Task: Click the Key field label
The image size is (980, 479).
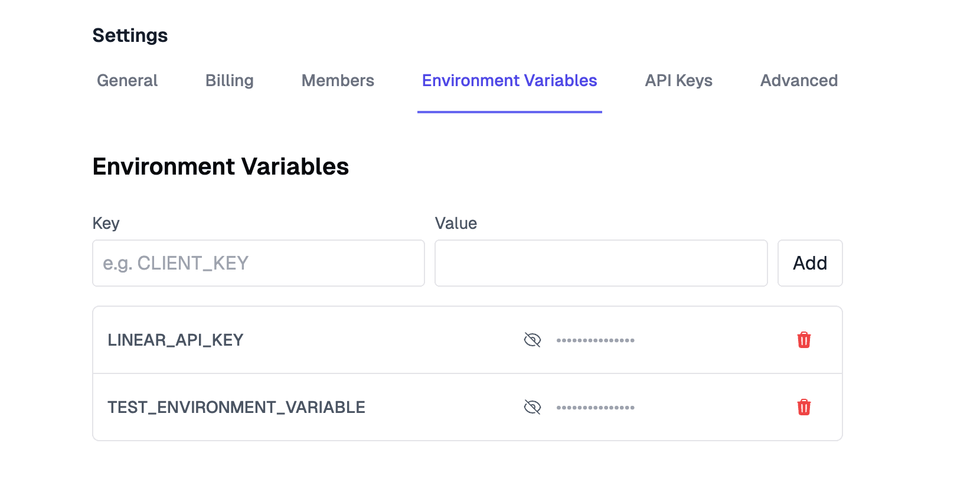Action: [x=106, y=224]
